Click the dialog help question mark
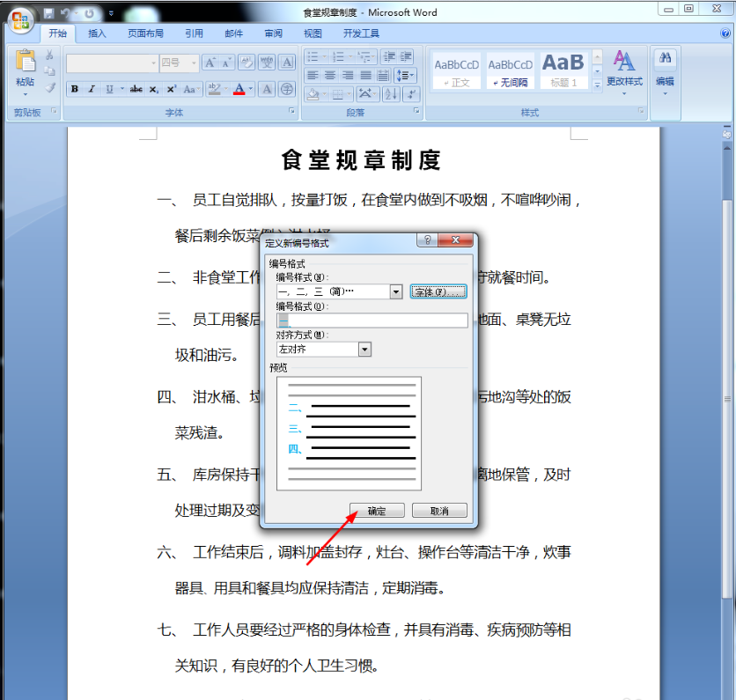The image size is (736, 700). pos(427,239)
